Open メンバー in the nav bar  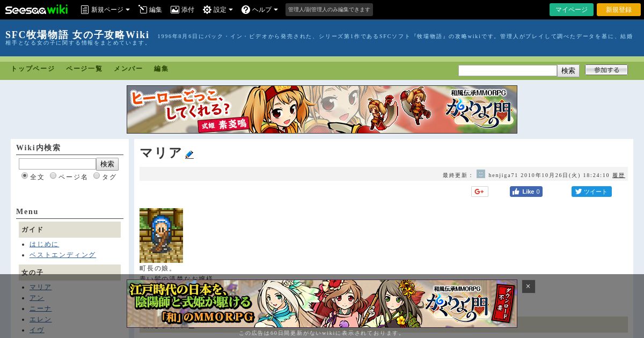click(x=128, y=69)
